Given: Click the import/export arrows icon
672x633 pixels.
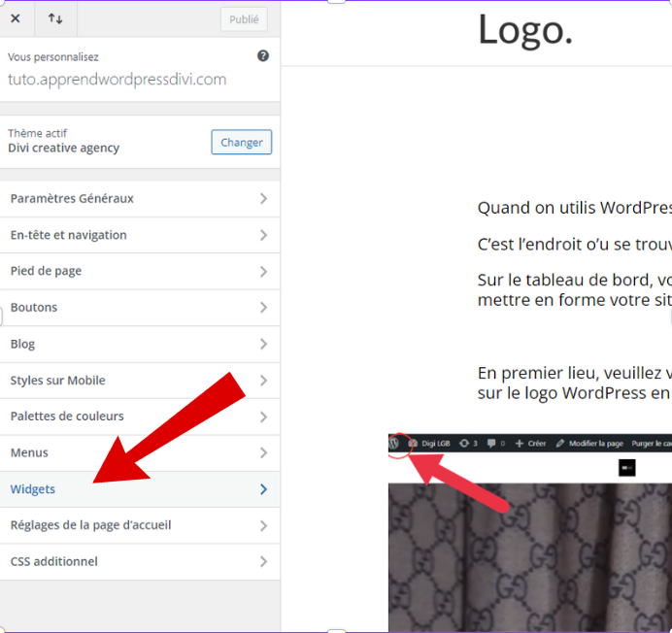Looking at the screenshot, I should coord(55,18).
